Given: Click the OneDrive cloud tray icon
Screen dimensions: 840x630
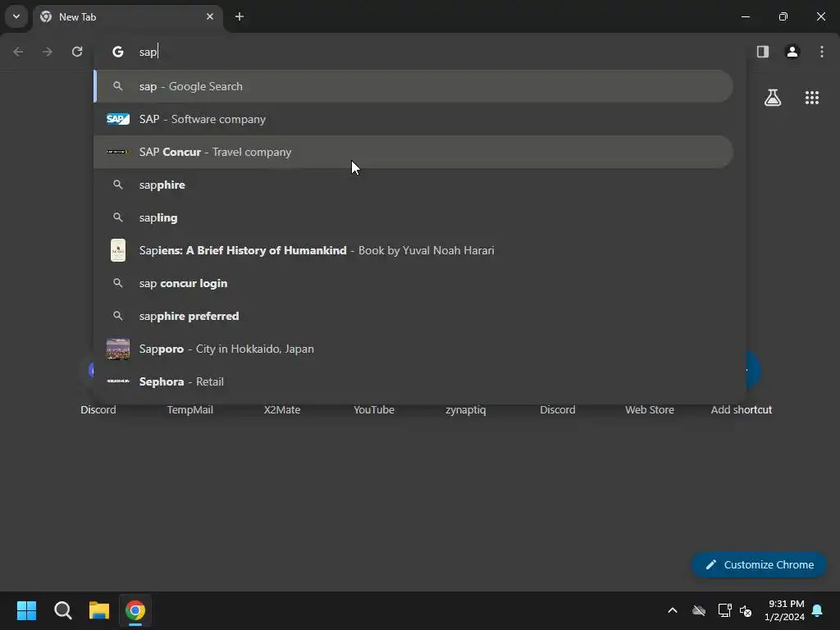Looking at the screenshot, I should [699, 610].
